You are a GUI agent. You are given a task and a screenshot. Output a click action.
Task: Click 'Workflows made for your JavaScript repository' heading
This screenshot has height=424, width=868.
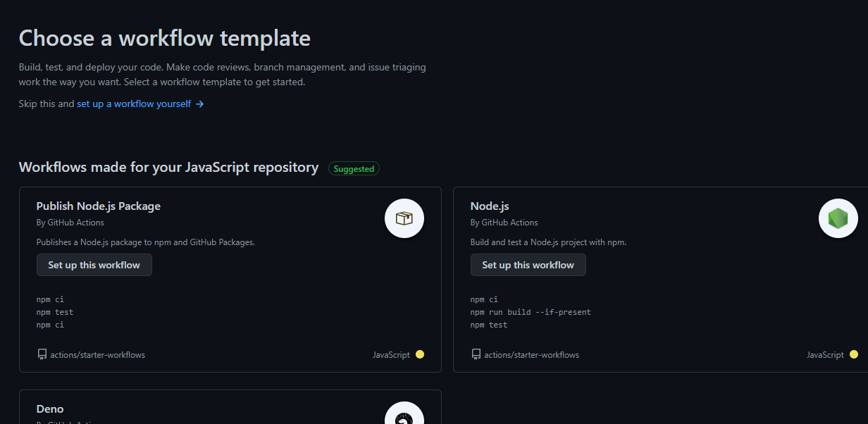(x=168, y=168)
